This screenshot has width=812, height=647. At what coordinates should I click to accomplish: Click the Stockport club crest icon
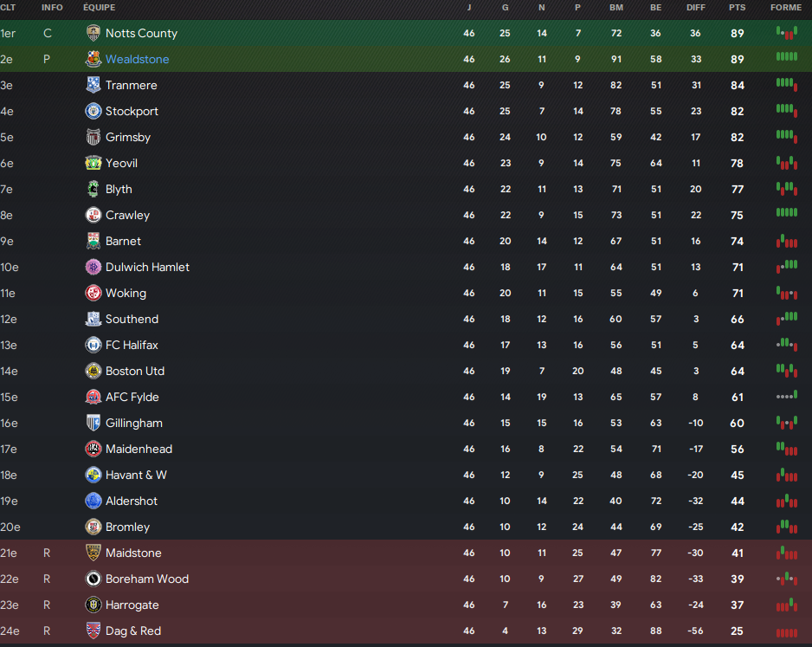93,111
